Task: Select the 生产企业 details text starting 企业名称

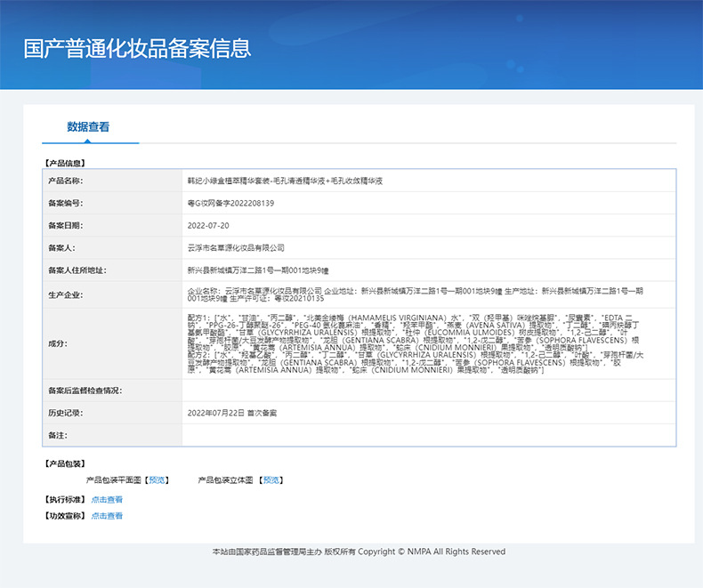Action: tap(416, 295)
